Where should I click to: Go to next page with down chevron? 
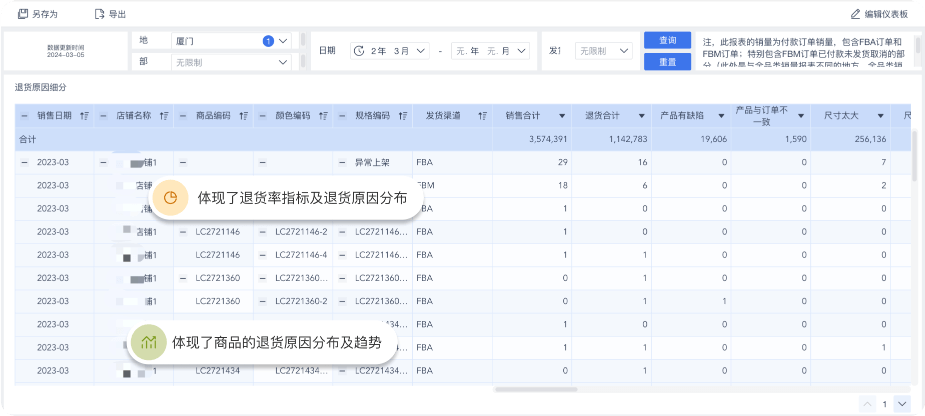tap(902, 403)
